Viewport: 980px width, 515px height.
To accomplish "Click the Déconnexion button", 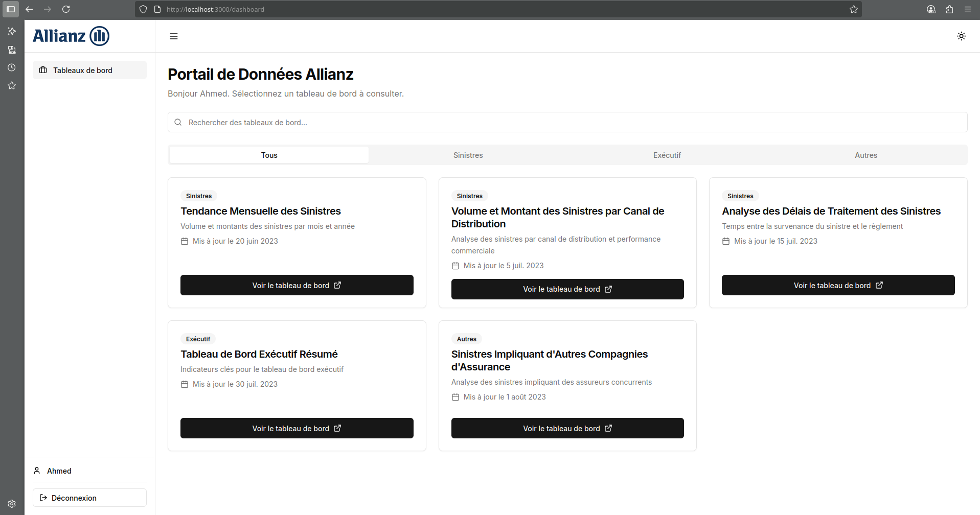I will pyautogui.click(x=89, y=497).
